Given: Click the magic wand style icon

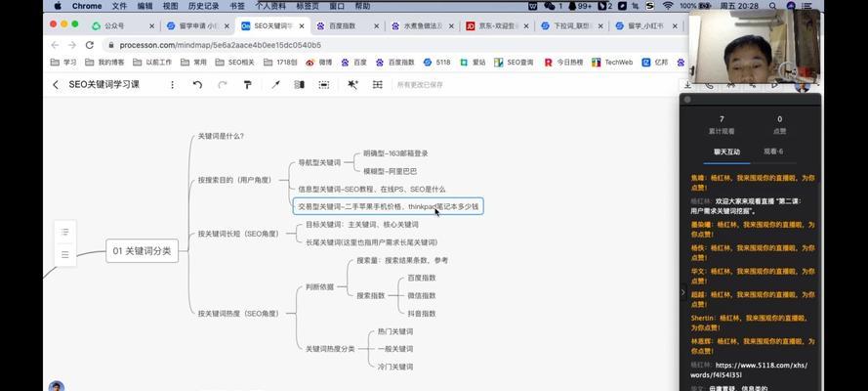Looking at the screenshot, I should pos(352,85).
